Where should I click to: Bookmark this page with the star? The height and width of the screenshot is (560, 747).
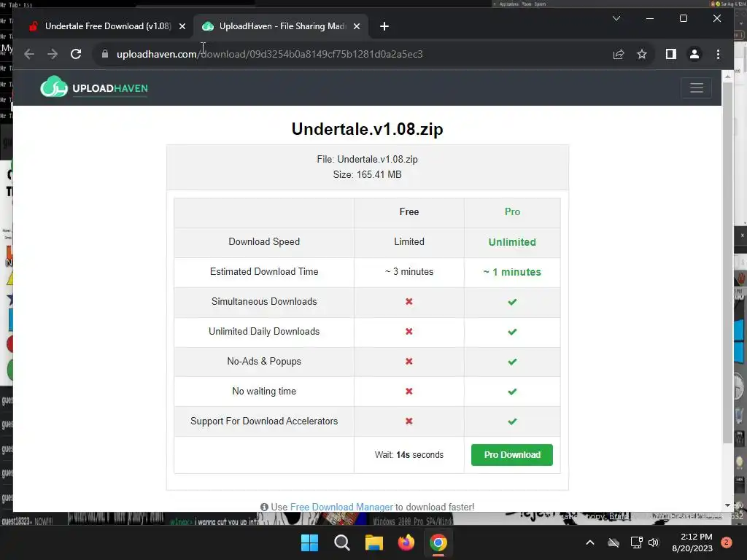click(642, 54)
